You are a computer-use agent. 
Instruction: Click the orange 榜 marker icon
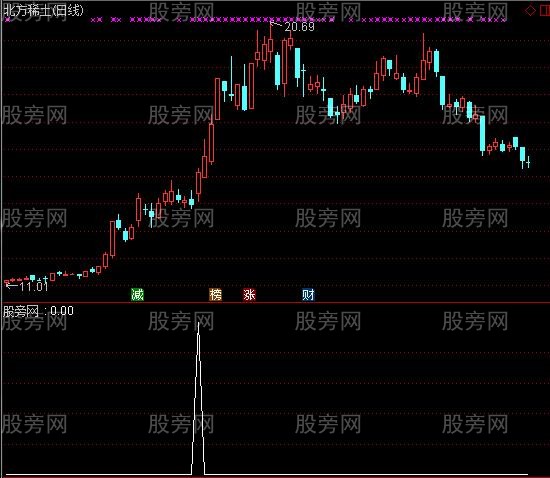(215, 295)
